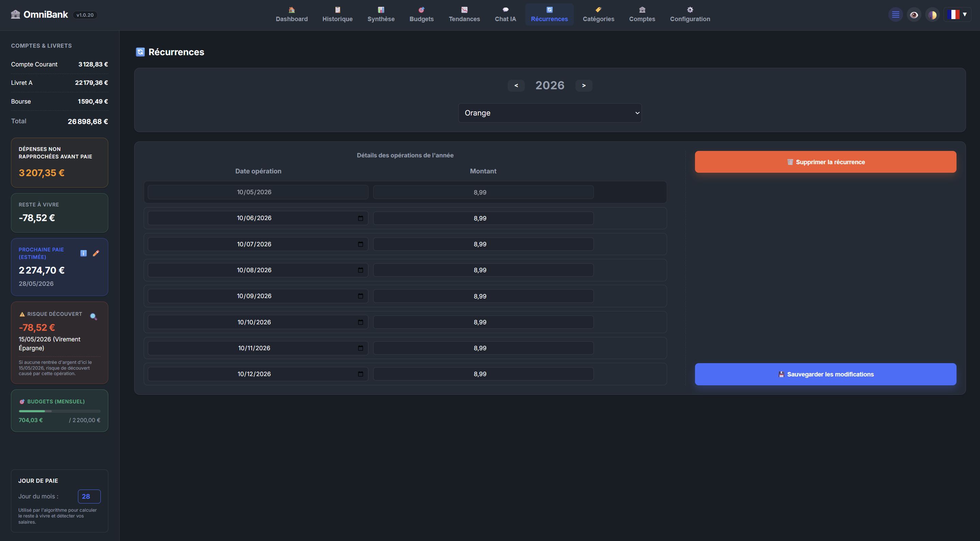Image resolution: width=980 pixels, height=541 pixels.
Task: Click the pencil edit icon on Prochaine Paie
Action: (96, 253)
